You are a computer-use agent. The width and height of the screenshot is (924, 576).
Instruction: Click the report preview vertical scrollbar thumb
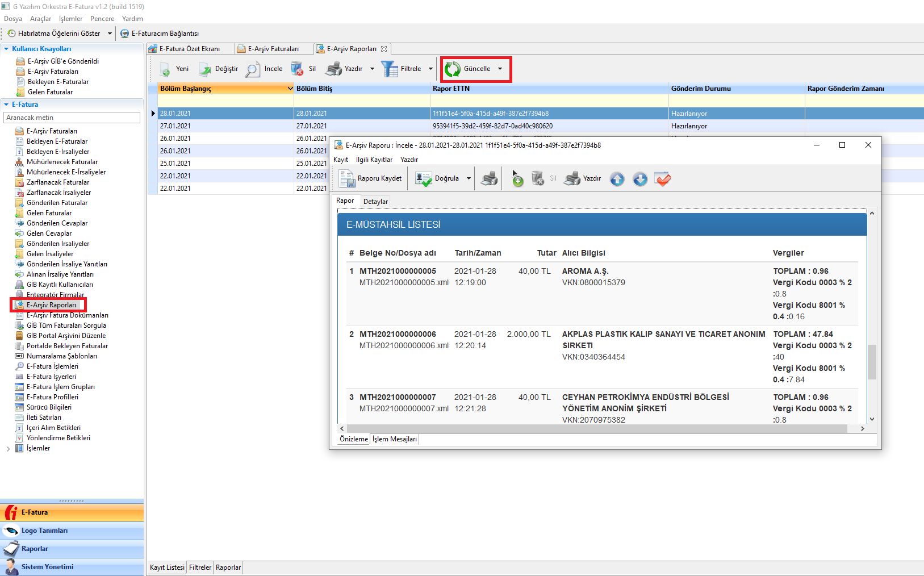872,361
